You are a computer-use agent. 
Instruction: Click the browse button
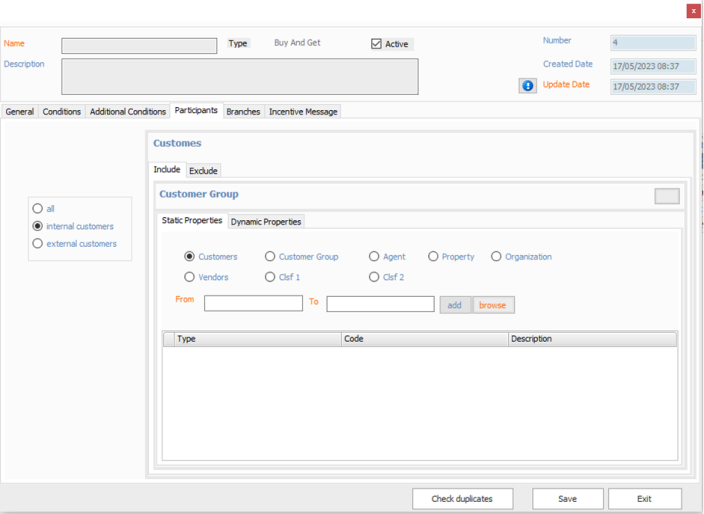coord(493,305)
